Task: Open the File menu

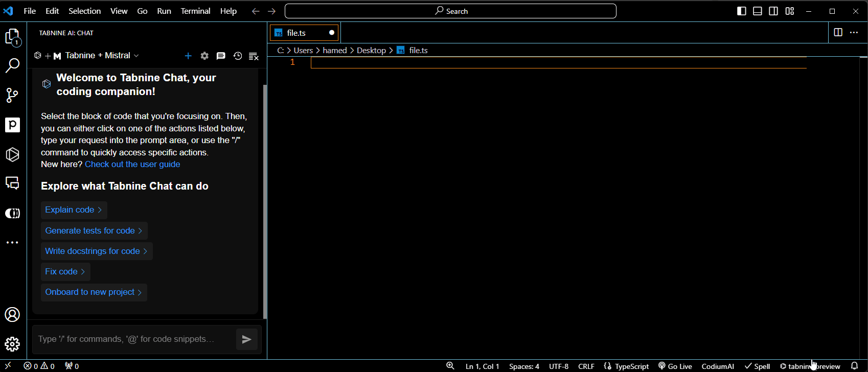Action: coord(30,11)
